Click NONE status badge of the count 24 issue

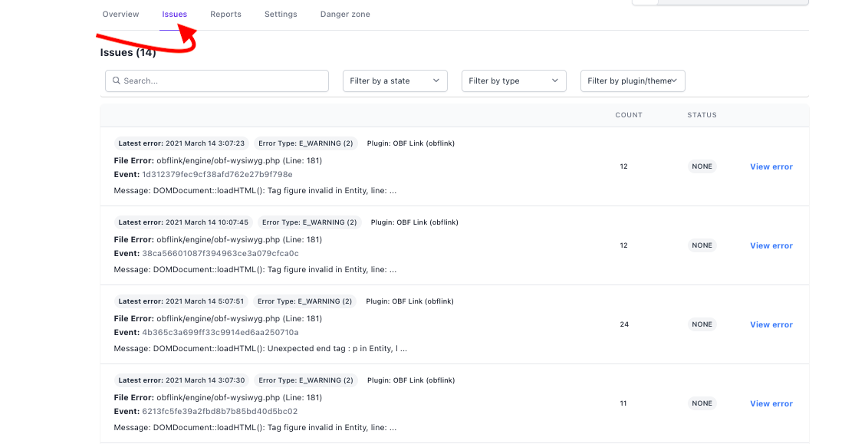tap(702, 324)
